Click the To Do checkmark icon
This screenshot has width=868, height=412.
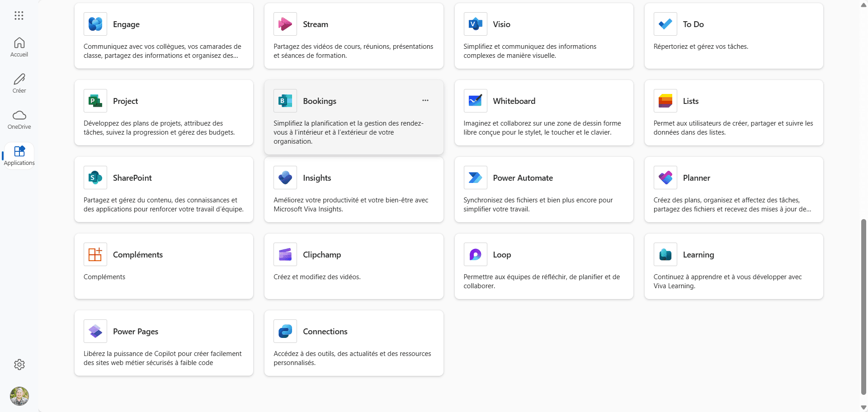pos(665,24)
